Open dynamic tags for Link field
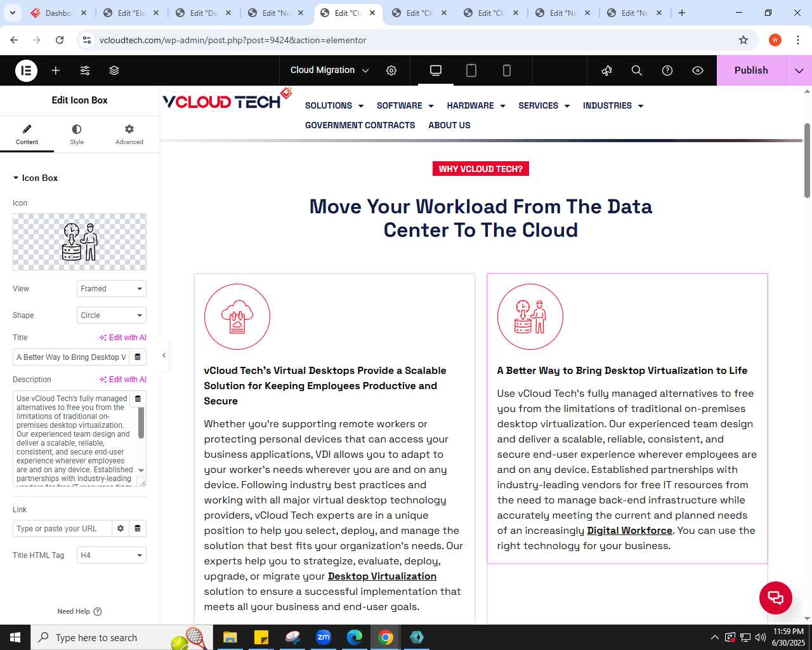The image size is (812, 650). (138, 529)
